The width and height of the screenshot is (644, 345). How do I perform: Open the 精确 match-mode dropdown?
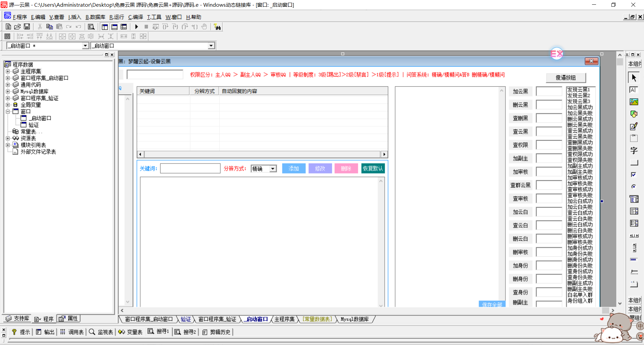pyautogui.click(x=273, y=169)
